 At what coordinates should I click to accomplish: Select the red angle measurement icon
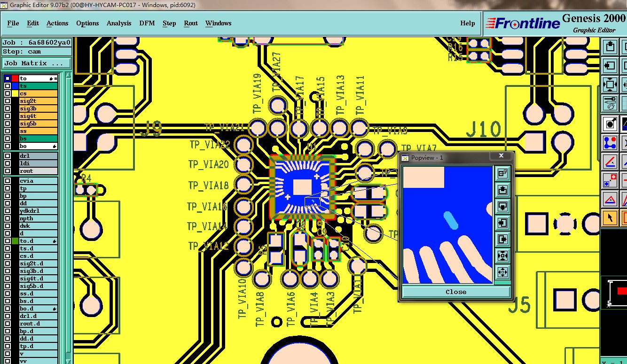coord(610,162)
